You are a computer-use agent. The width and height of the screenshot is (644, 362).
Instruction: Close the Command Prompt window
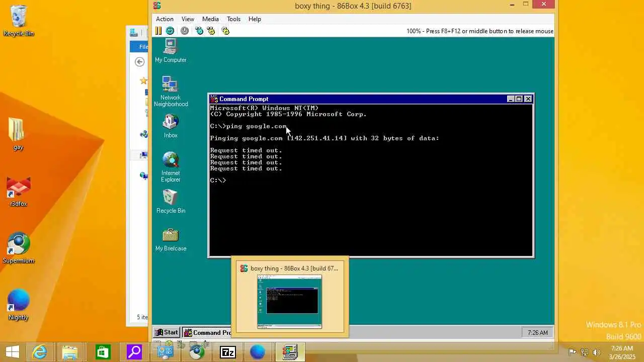point(528,99)
